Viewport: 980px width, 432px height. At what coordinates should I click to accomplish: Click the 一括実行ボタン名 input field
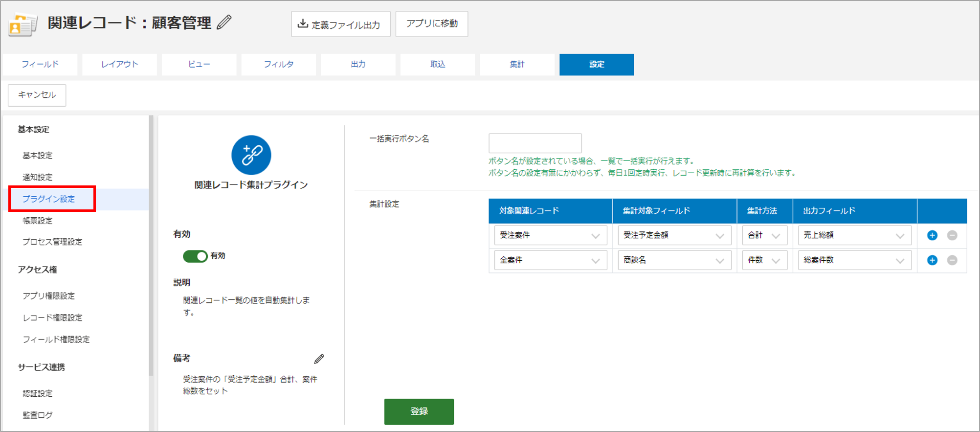point(535,143)
